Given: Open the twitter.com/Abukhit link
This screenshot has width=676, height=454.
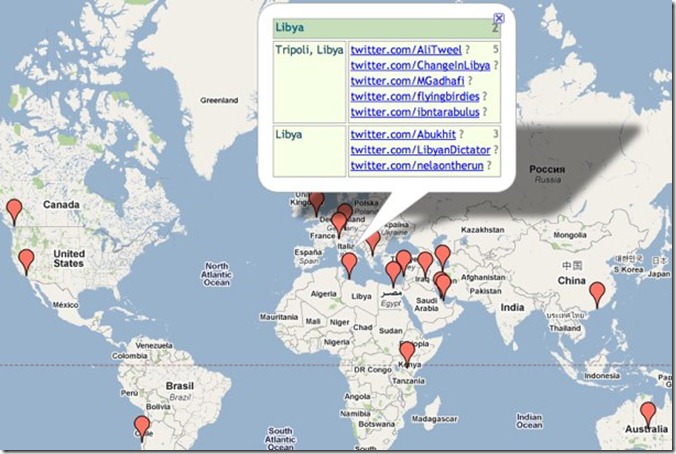Looking at the screenshot, I should pos(403,135).
